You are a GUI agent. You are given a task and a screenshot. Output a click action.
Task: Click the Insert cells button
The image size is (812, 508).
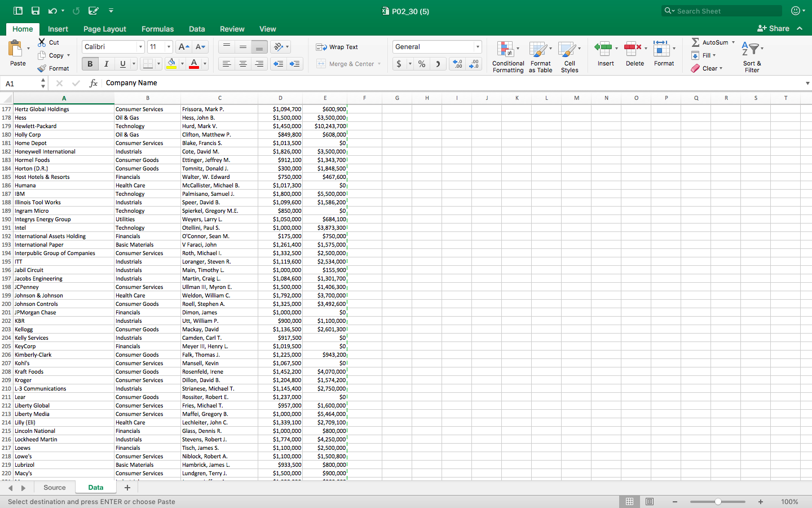(606, 55)
